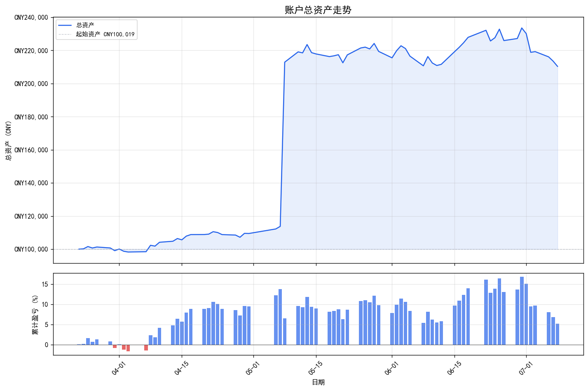588x390 pixels.
Task: Click the CNY120,000 y-axis label
Action: point(31,217)
